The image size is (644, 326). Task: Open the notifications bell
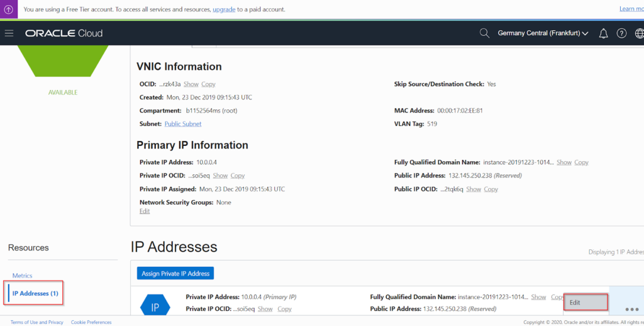603,33
